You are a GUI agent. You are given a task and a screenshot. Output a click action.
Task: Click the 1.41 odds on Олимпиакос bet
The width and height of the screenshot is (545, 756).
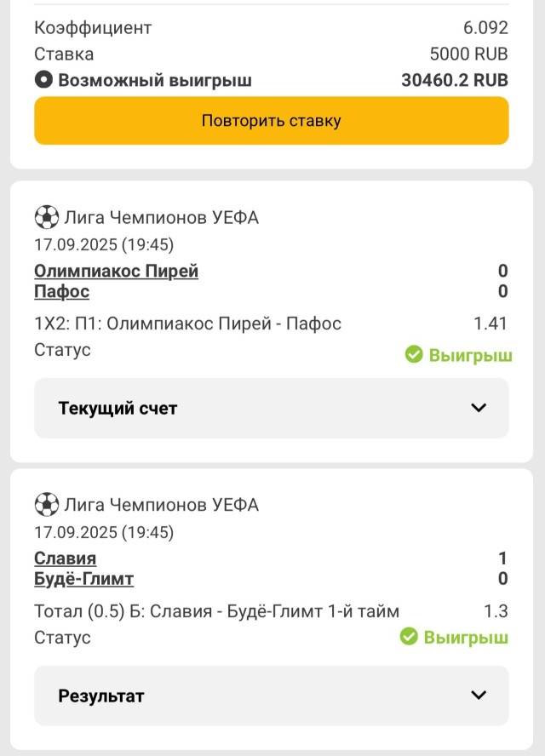point(490,323)
